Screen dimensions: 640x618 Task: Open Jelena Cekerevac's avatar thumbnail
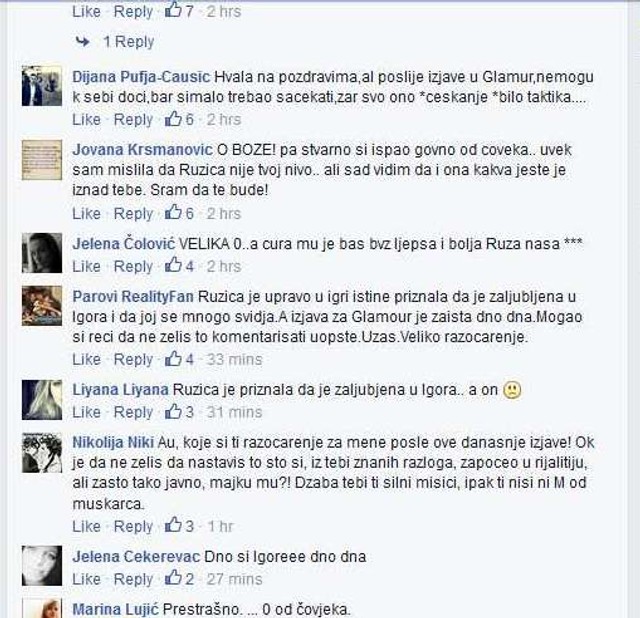click(42, 566)
